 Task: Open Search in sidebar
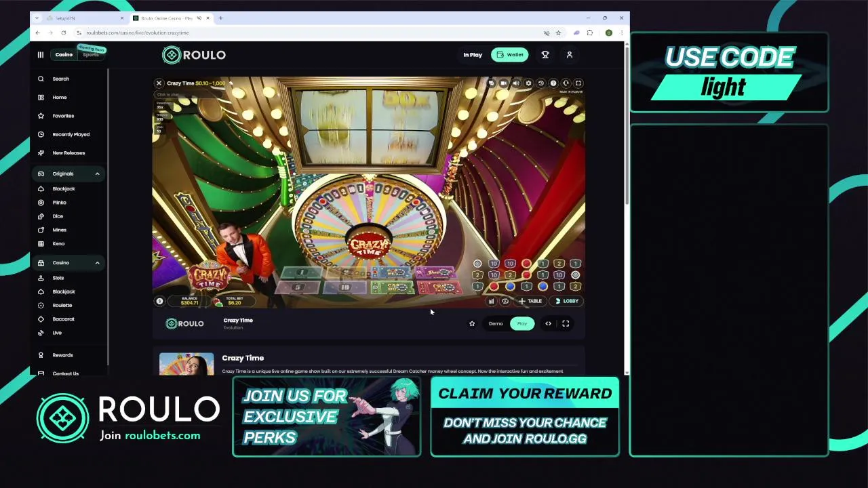point(60,79)
